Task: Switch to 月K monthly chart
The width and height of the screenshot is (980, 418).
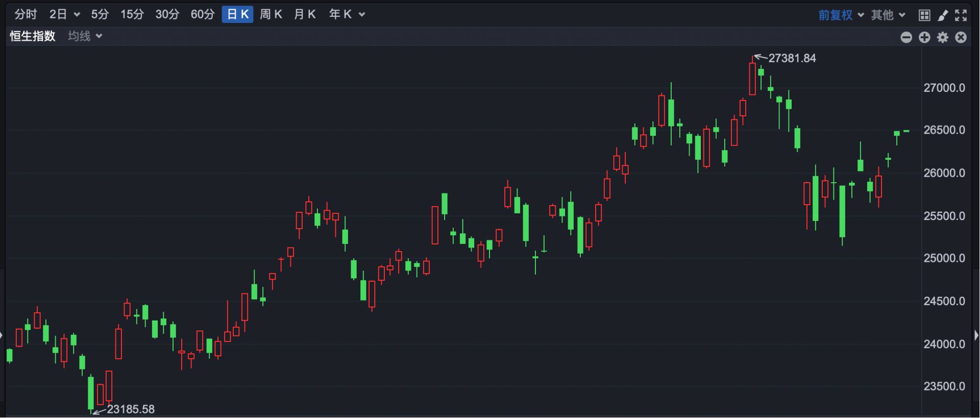Action: point(305,15)
